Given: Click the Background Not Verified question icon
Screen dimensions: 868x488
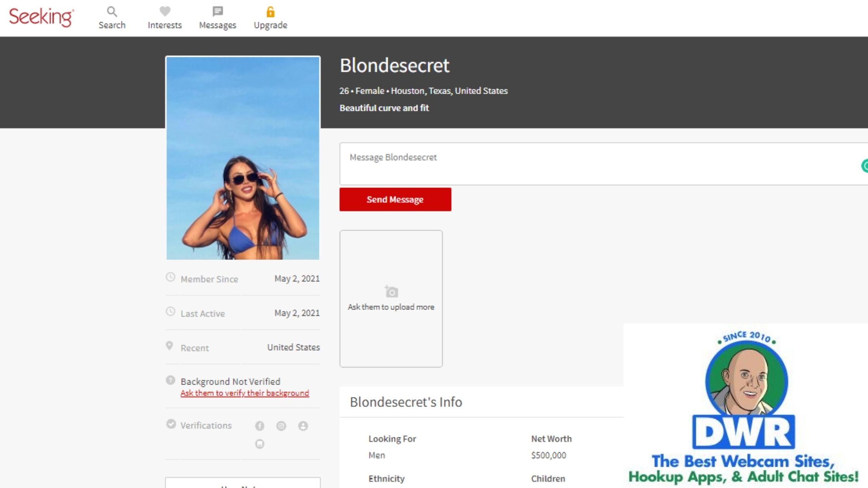Looking at the screenshot, I should coord(170,380).
